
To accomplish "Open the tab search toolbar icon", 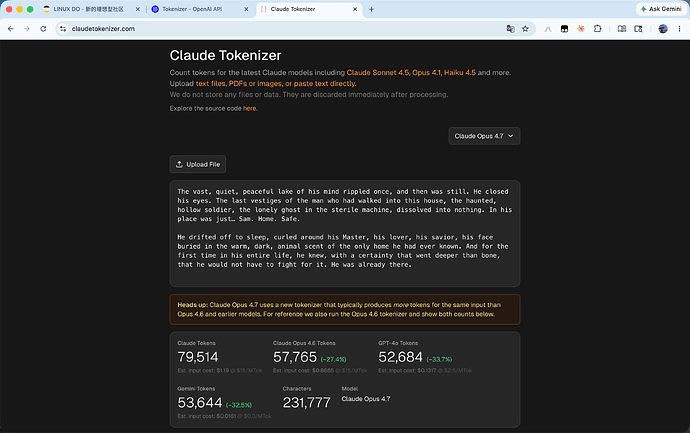I will point(638,29).
